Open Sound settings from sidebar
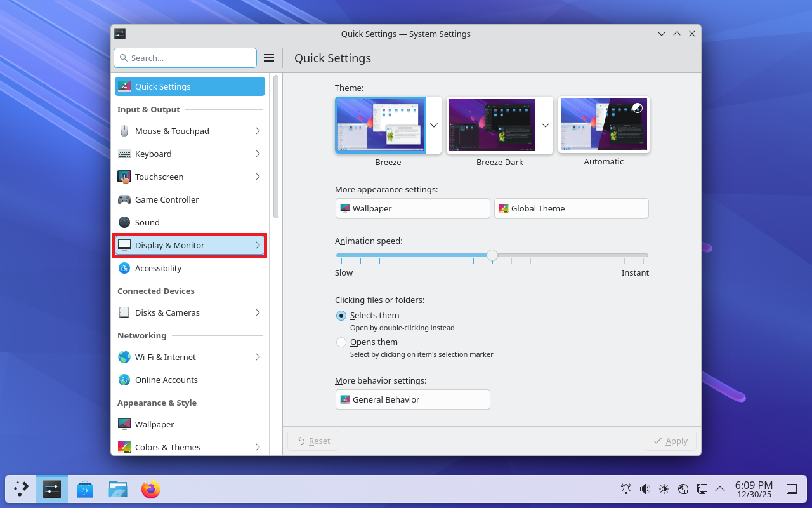This screenshot has width=812, height=508. (x=147, y=222)
